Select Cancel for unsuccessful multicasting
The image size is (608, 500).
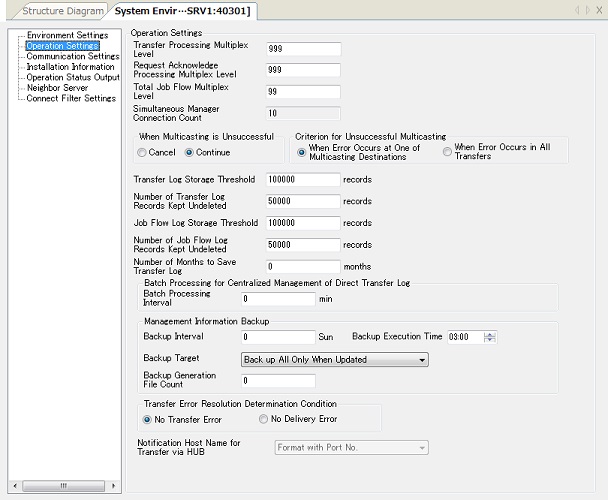tap(142, 153)
